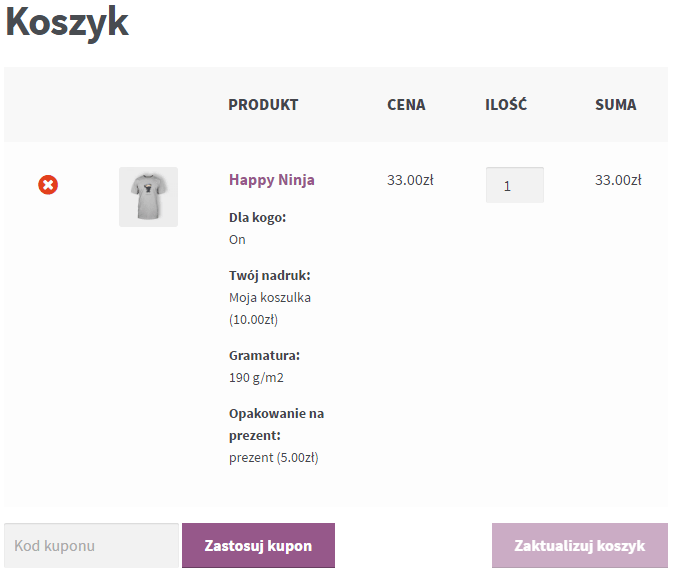This screenshot has width=674, height=577.
Task: Click the Gramatura label
Action: (264, 356)
